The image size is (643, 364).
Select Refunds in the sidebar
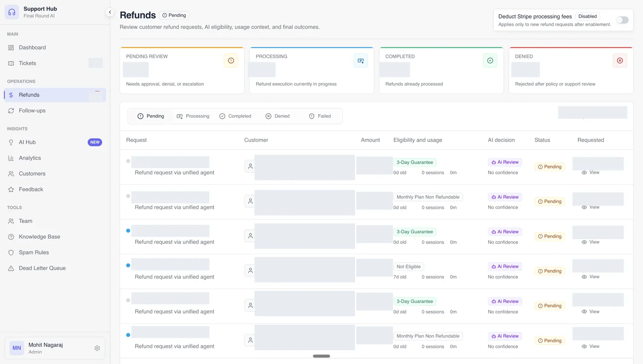55,95
